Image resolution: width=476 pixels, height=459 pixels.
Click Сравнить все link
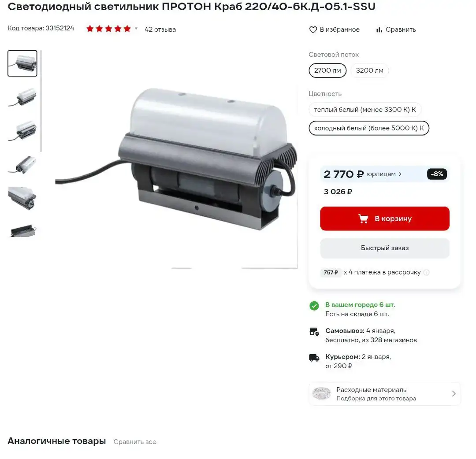point(135,442)
